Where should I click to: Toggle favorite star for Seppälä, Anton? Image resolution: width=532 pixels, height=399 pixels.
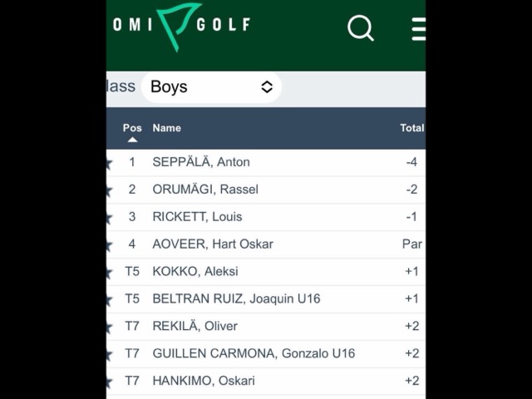click(109, 163)
